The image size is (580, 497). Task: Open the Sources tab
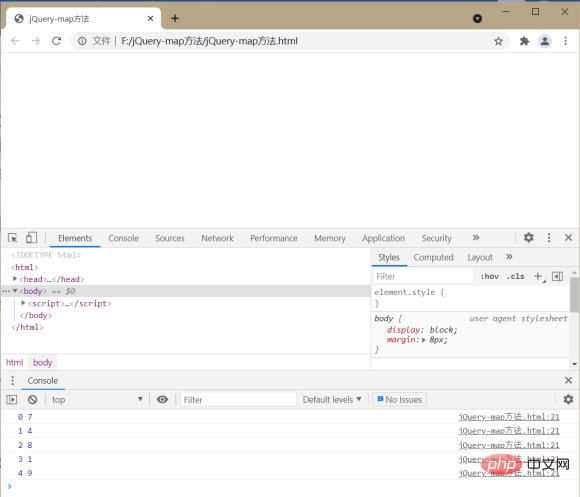point(169,238)
